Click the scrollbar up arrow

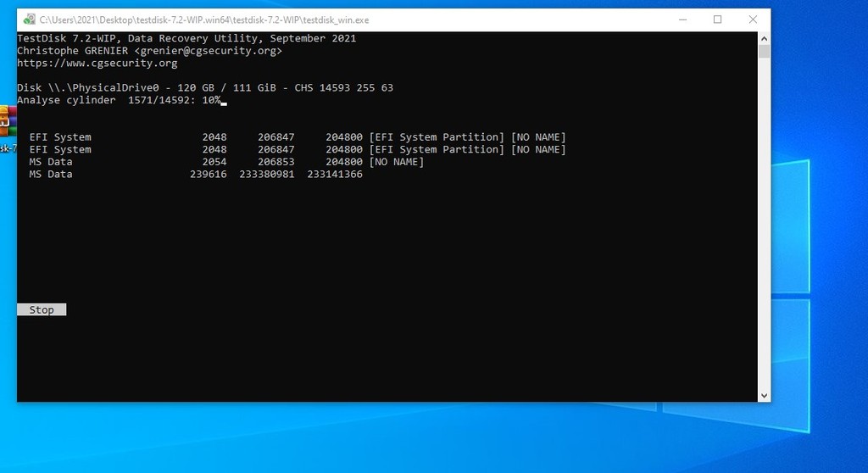pyautogui.click(x=764, y=39)
